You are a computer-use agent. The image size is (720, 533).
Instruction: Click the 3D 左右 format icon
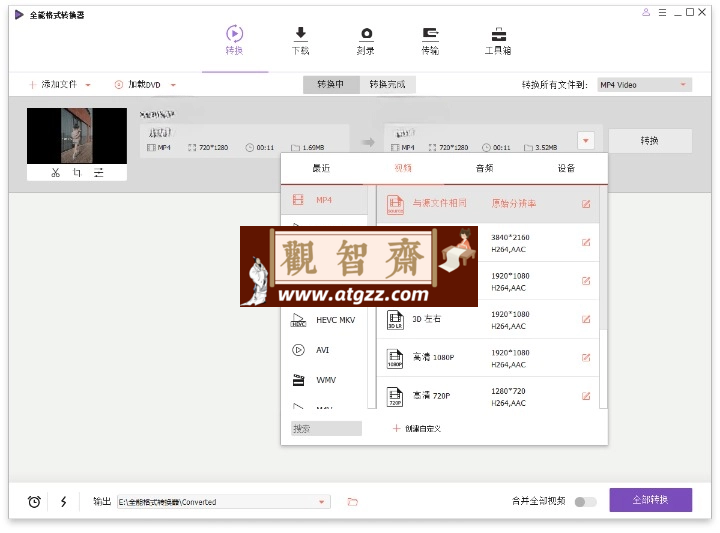[x=395, y=320]
